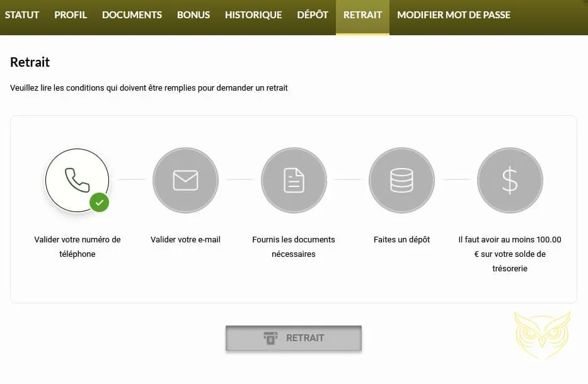The image size is (588, 384).
Task: Click the green checkmark on phone step
Action: pos(98,203)
